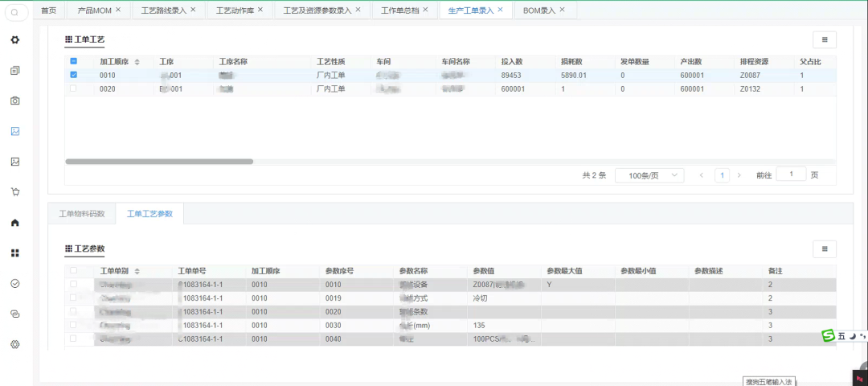Image resolution: width=868 pixels, height=386 pixels.
Task: Switch to the 产品MOM tab
Action: point(94,10)
